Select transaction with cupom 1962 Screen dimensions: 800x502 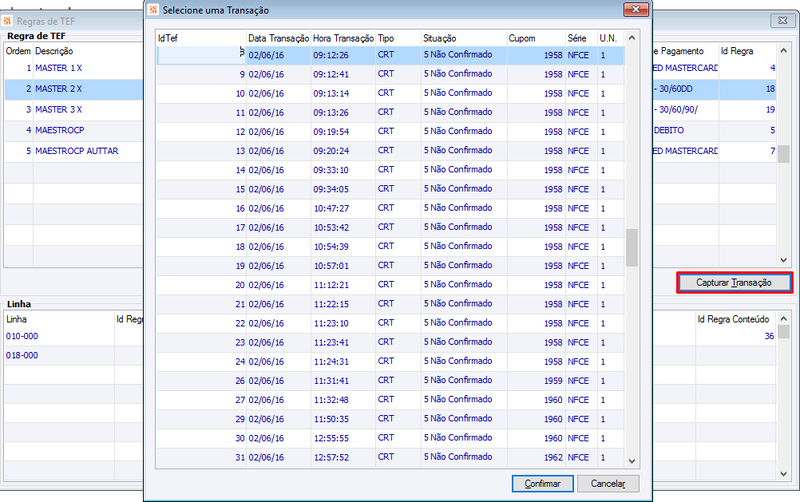click(390, 457)
